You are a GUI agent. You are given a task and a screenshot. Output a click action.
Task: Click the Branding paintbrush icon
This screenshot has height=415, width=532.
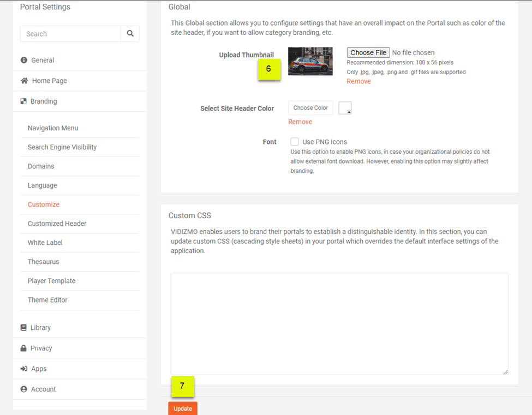(23, 101)
